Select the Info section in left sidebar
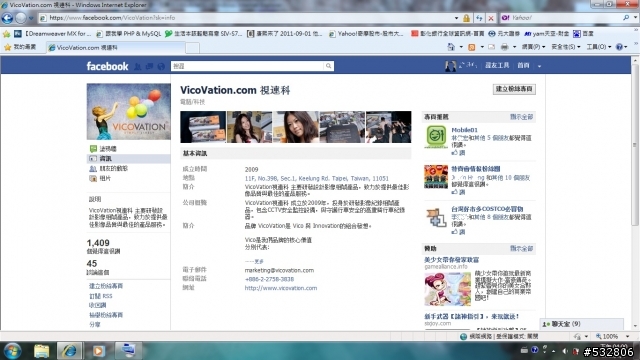This screenshot has width=640, height=360. click(x=129, y=158)
